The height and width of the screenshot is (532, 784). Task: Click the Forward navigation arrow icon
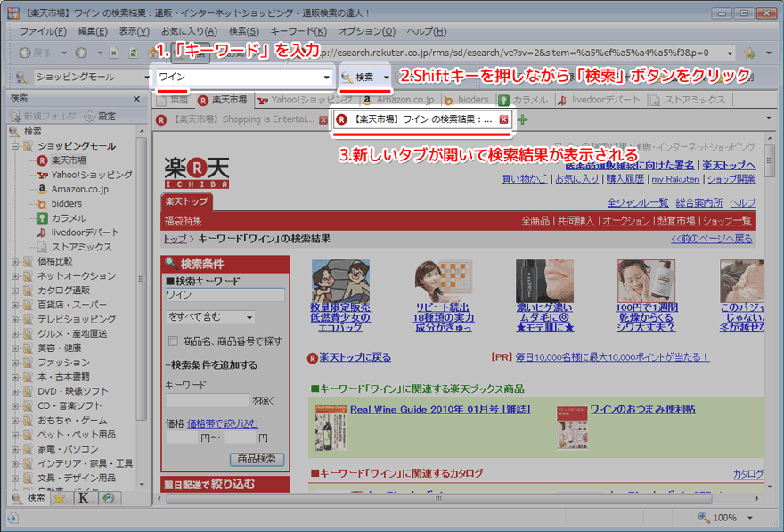tap(81, 53)
